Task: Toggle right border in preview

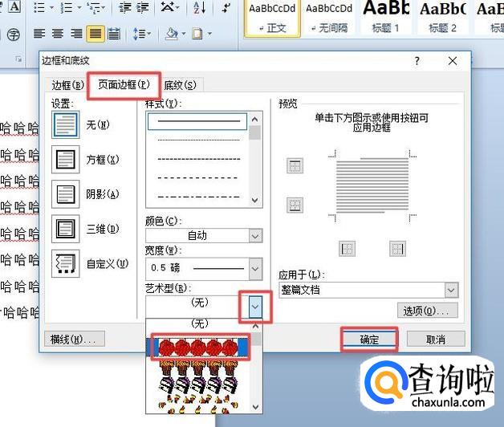Action: tap(397, 249)
